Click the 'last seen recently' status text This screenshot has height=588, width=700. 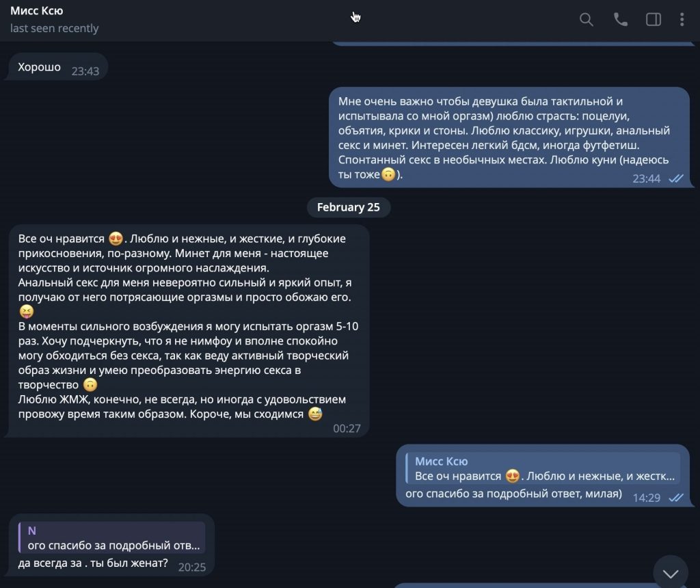(x=54, y=28)
